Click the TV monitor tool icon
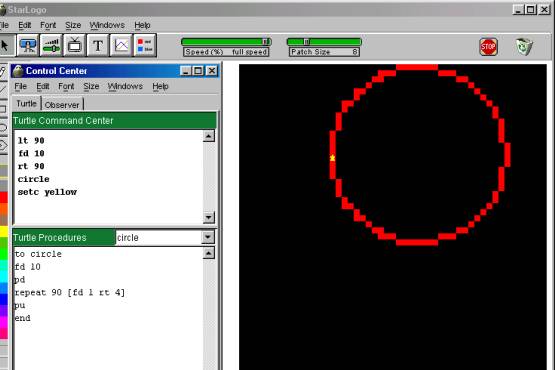The width and height of the screenshot is (555, 370). (x=75, y=45)
